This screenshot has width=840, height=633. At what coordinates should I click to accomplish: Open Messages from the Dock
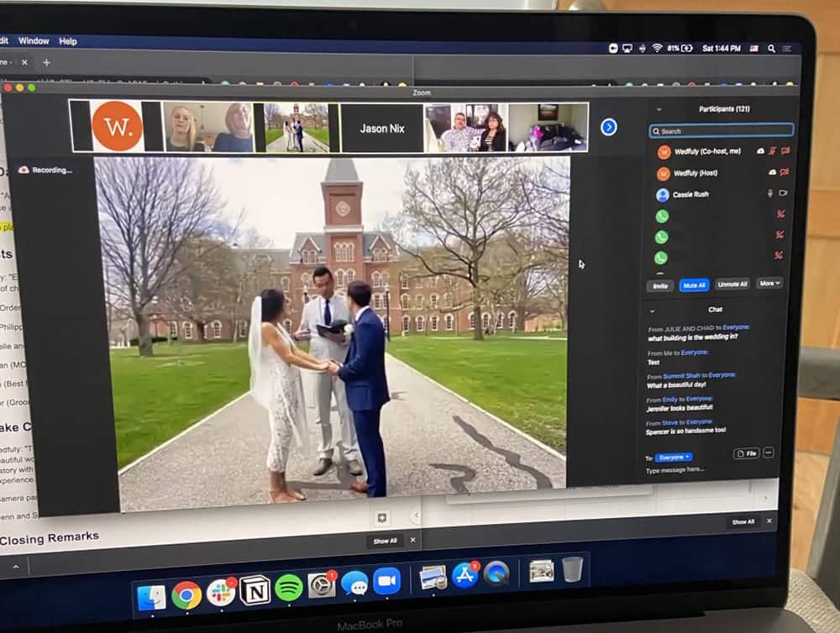354,583
